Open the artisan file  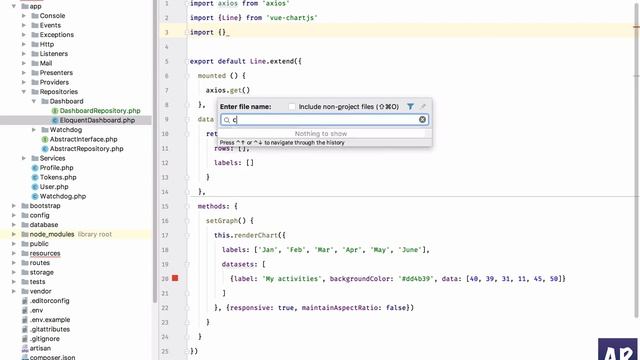pyautogui.click(x=40, y=348)
